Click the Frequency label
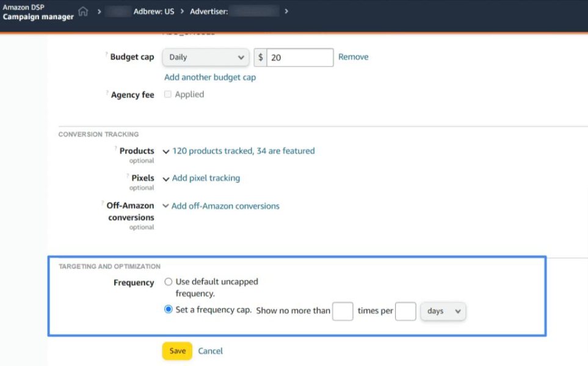The image size is (588, 366). pyautogui.click(x=134, y=282)
